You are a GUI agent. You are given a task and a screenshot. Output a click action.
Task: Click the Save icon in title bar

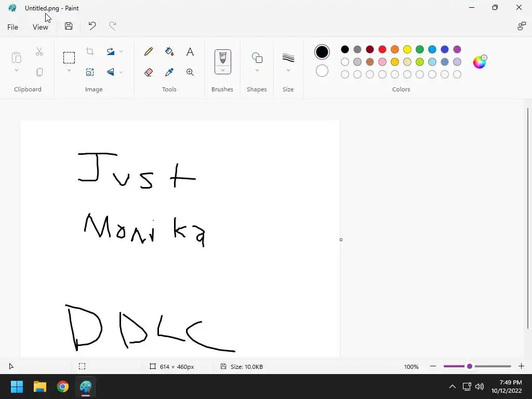coord(69,26)
